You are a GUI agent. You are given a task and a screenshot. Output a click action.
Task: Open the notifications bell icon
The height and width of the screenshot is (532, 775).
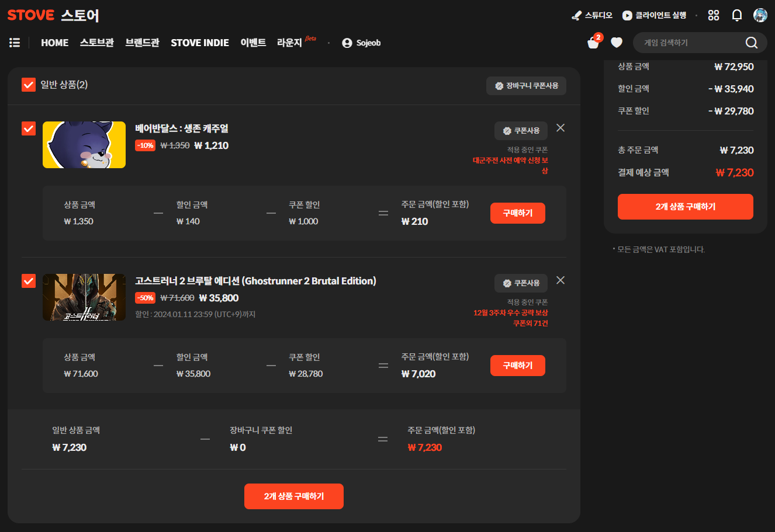(x=737, y=15)
